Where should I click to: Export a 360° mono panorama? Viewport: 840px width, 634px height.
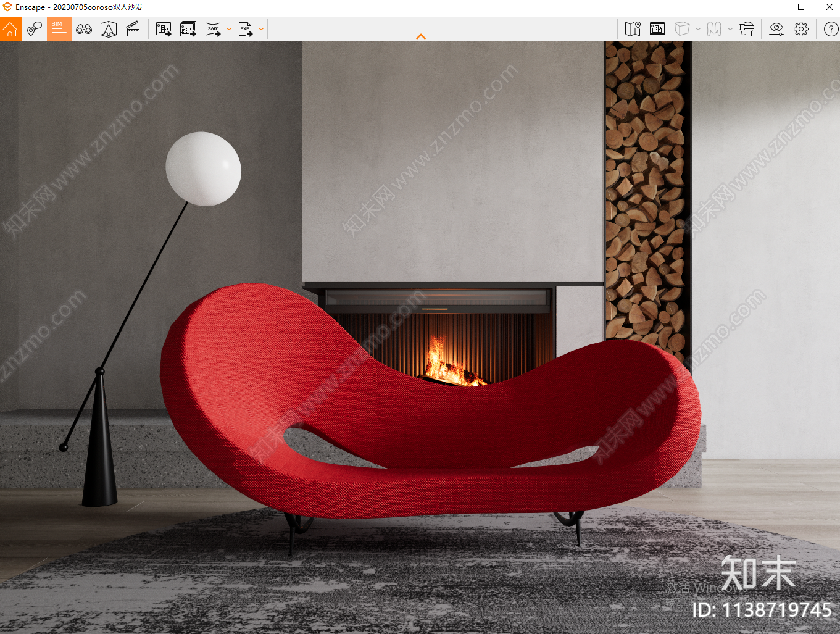(x=213, y=29)
